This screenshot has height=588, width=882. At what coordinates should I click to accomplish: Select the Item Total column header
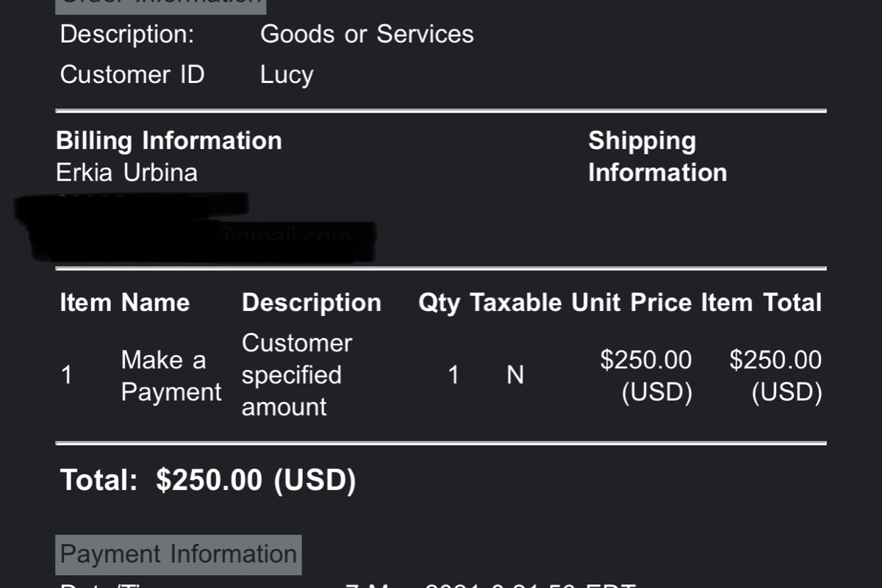point(761,303)
